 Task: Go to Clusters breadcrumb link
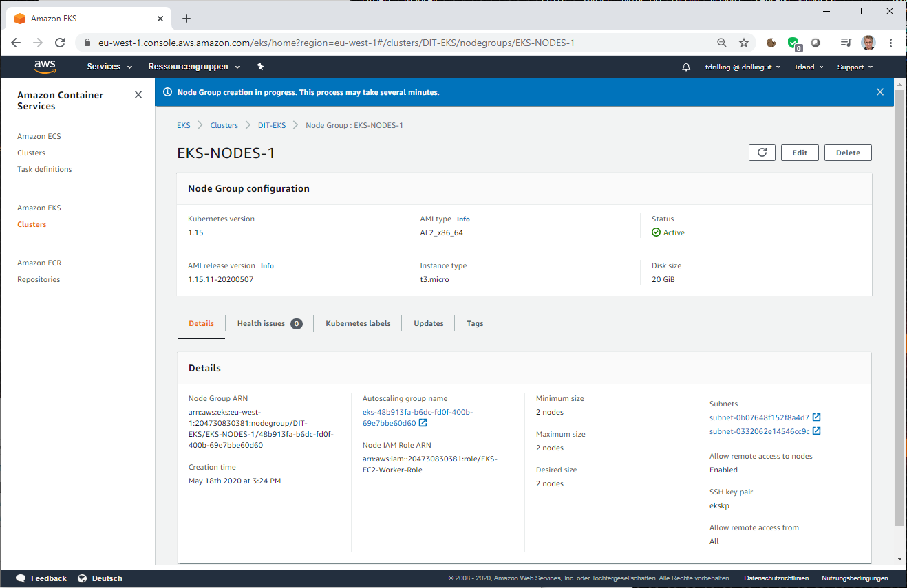tap(224, 125)
